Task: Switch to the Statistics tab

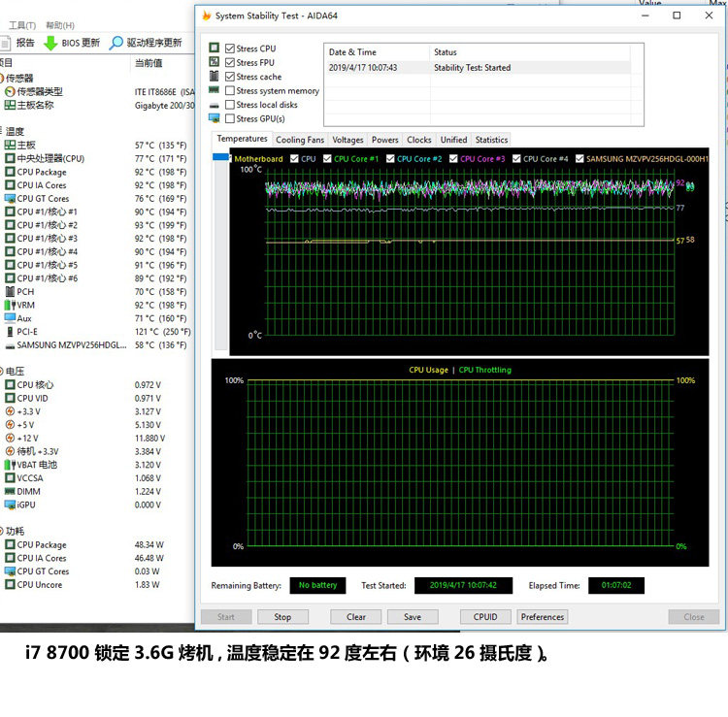Action: click(491, 140)
